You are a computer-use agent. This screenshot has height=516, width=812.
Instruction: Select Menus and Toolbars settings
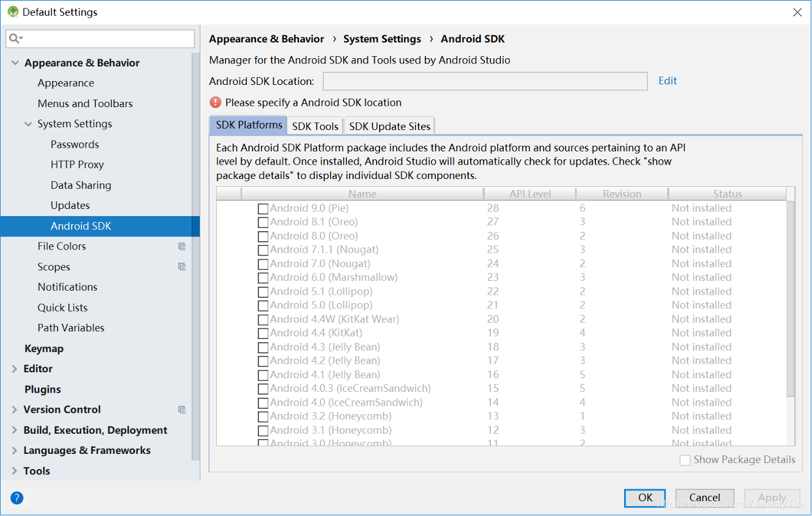pyautogui.click(x=85, y=103)
